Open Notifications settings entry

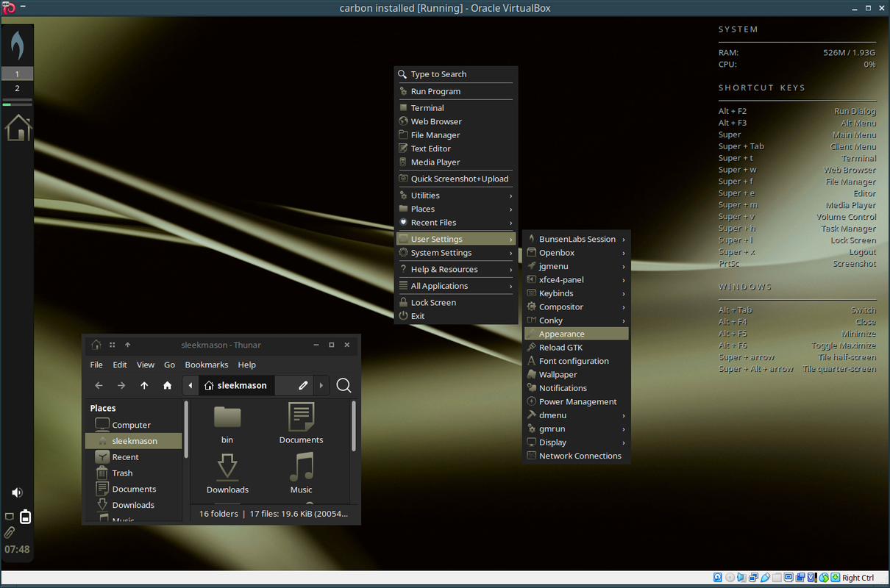[x=577, y=388]
